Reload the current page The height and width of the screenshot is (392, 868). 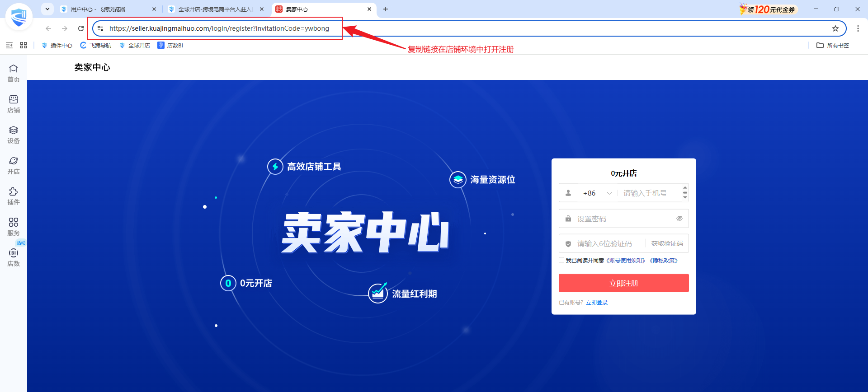tap(81, 28)
